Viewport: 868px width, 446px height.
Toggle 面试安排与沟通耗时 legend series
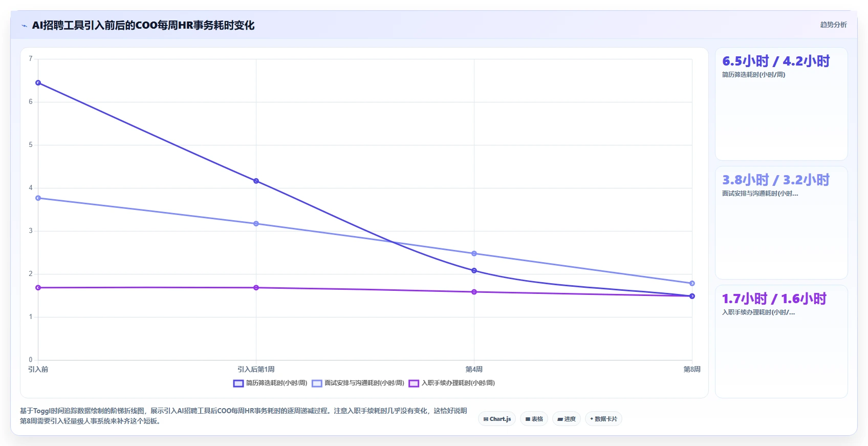click(358, 383)
